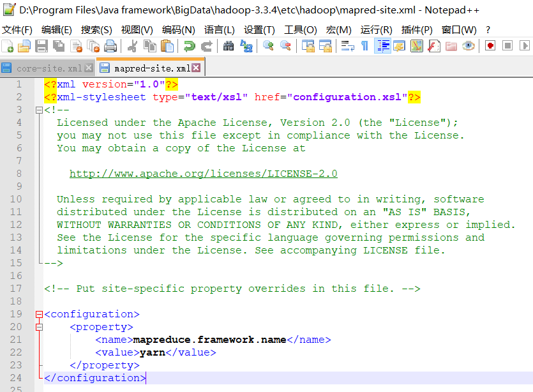
Task: Place cursor at closing </configuration> tag
Action: (x=95, y=378)
